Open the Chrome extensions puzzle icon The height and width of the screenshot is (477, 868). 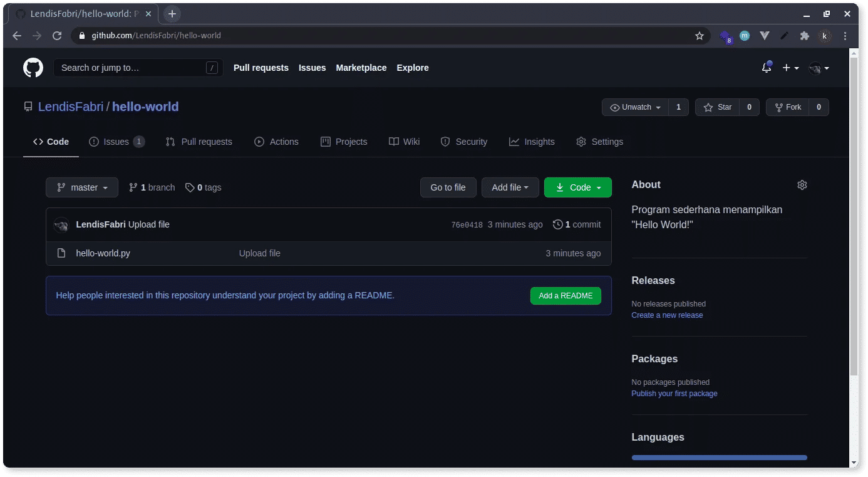805,36
